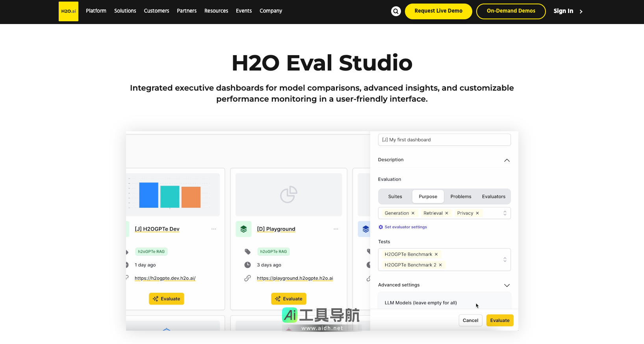Click the blue bar in the chart

tap(149, 195)
